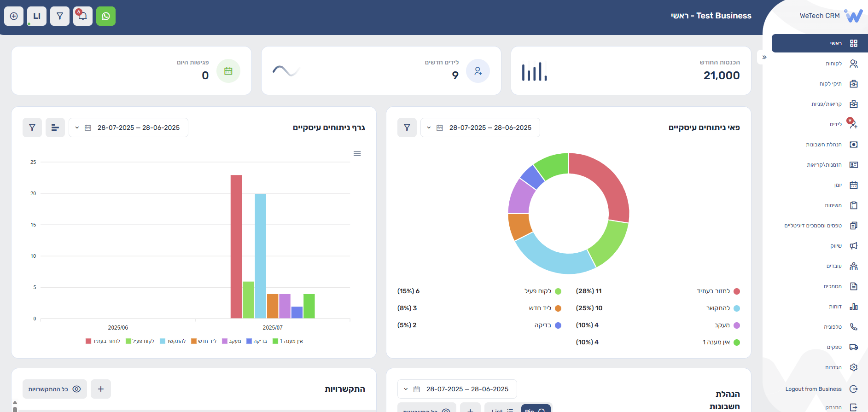Screen dimensions: 868x412
Task: Open the suppliers truck sidebar icon
Action: point(853,347)
